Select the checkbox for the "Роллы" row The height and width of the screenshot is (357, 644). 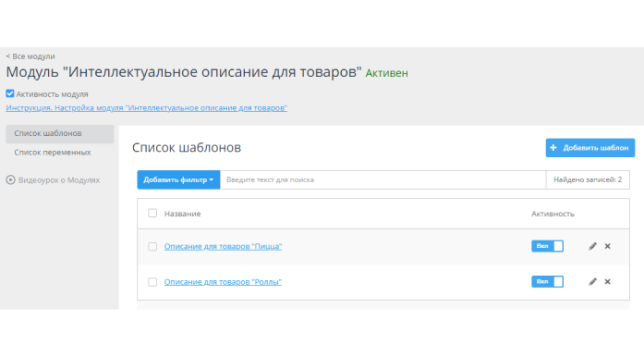[152, 282]
